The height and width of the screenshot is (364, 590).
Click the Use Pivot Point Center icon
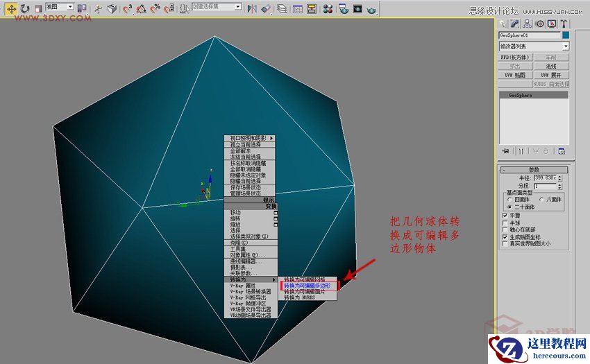[82, 8]
